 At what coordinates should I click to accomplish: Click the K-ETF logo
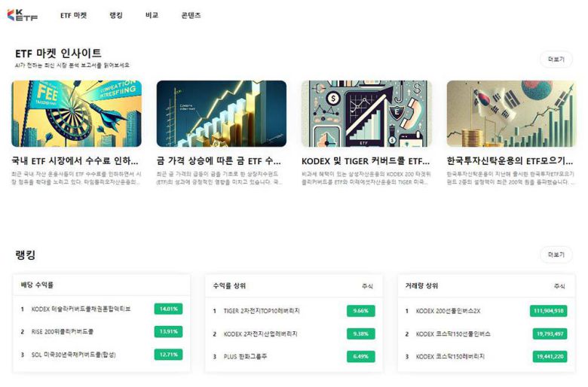(x=22, y=15)
